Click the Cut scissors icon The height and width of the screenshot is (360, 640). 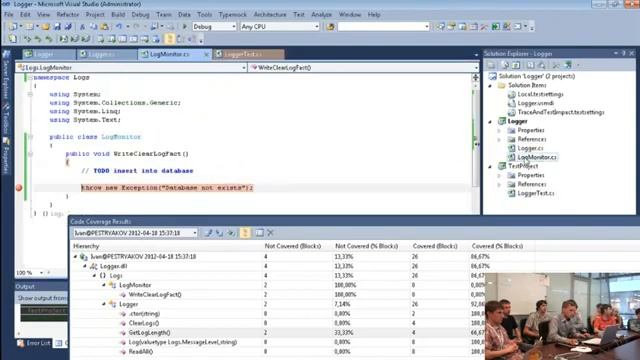click(82, 27)
